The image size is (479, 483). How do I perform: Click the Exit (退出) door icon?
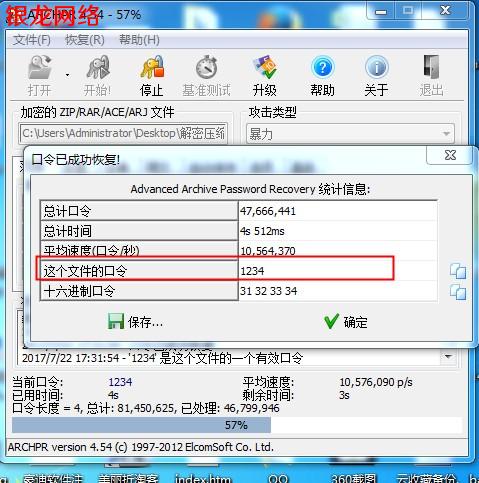tap(431, 67)
